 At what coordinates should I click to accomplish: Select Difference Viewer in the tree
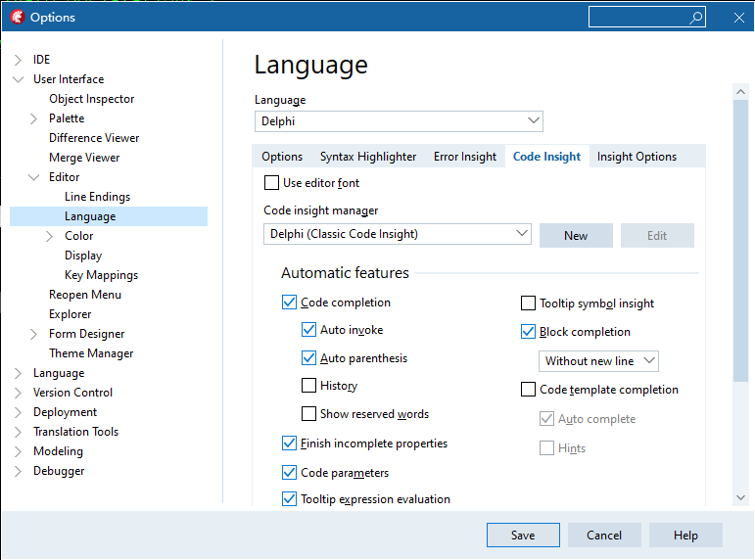[x=94, y=138]
